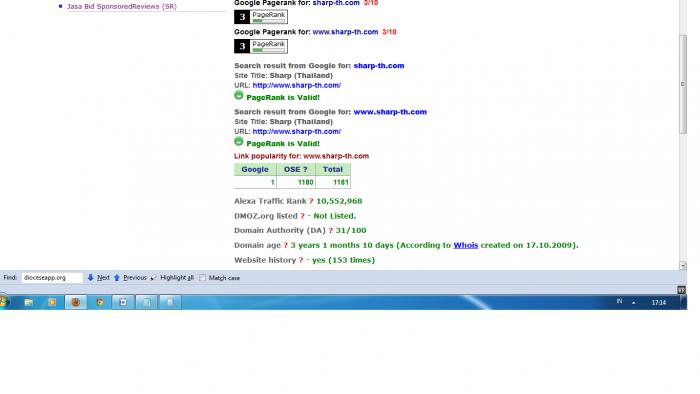The width and height of the screenshot is (700, 394).
Task: Click the help question mark beside OSE
Action: 305,170
